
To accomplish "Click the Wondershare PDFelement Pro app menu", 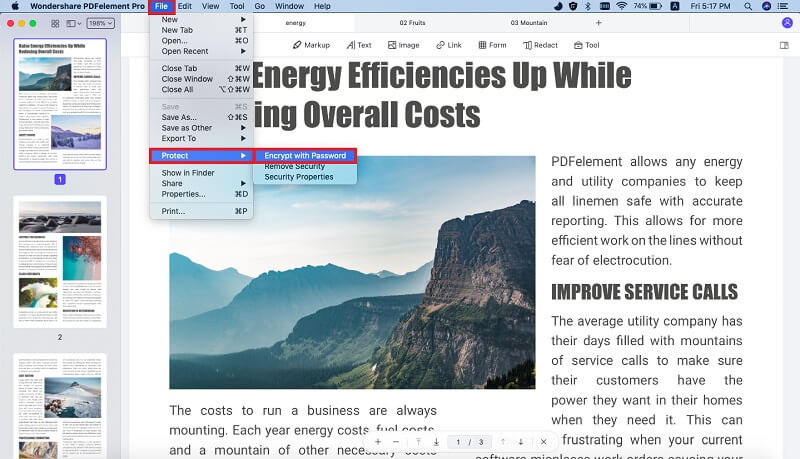I will [87, 6].
